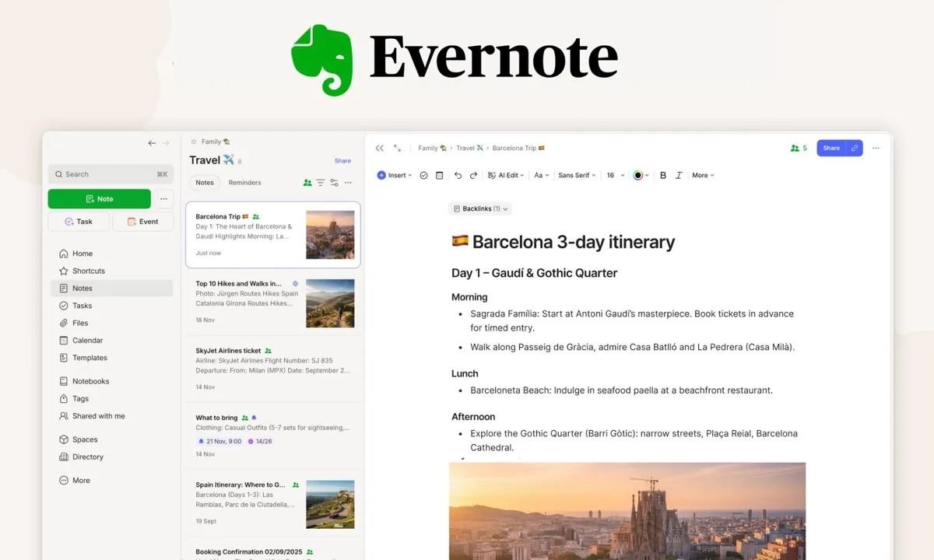This screenshot has width=934, height=560.
Task: Open the table insert icon in the toolbar
Action: 439,175
